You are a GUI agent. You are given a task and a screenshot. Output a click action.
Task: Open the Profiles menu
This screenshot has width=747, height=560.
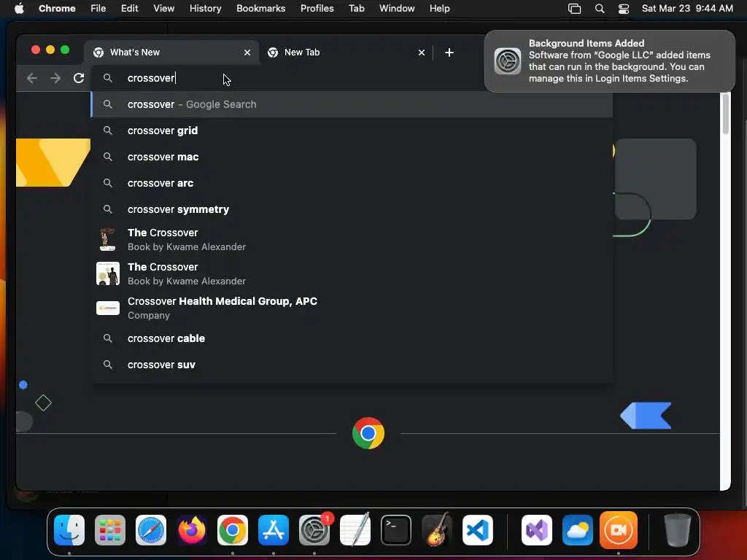tap(317, 9)
